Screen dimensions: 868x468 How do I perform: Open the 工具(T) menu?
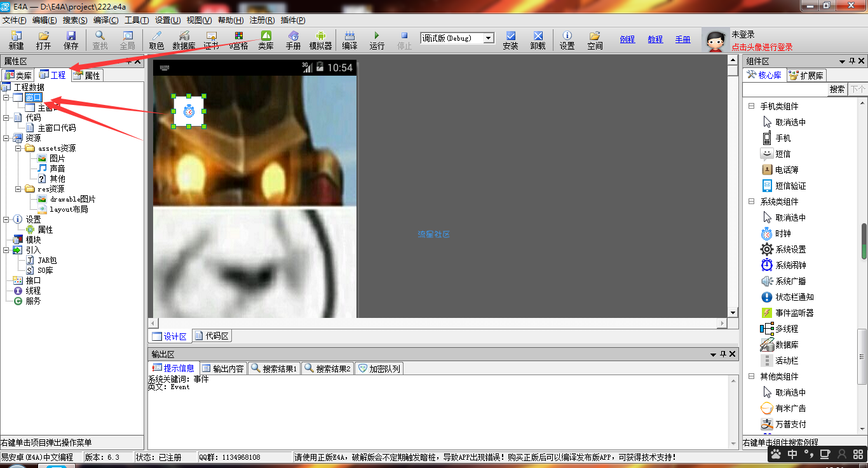[x=137, y=20]
